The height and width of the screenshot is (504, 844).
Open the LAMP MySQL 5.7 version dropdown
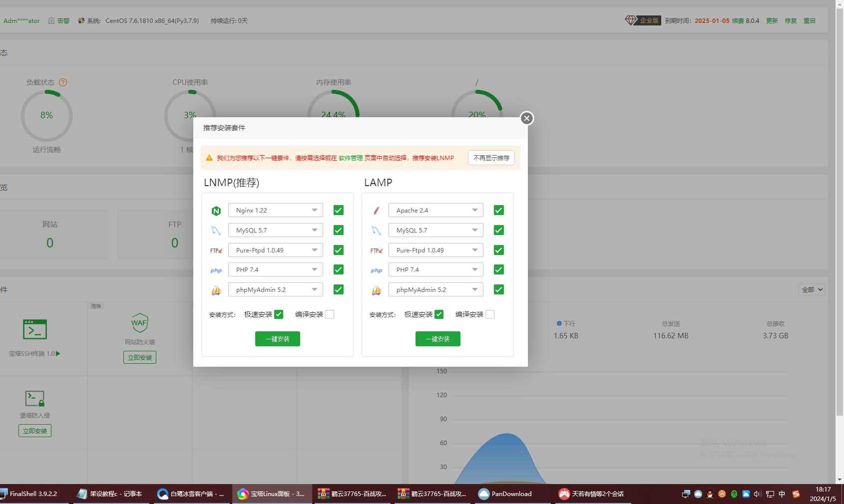(x=436, y=230)
